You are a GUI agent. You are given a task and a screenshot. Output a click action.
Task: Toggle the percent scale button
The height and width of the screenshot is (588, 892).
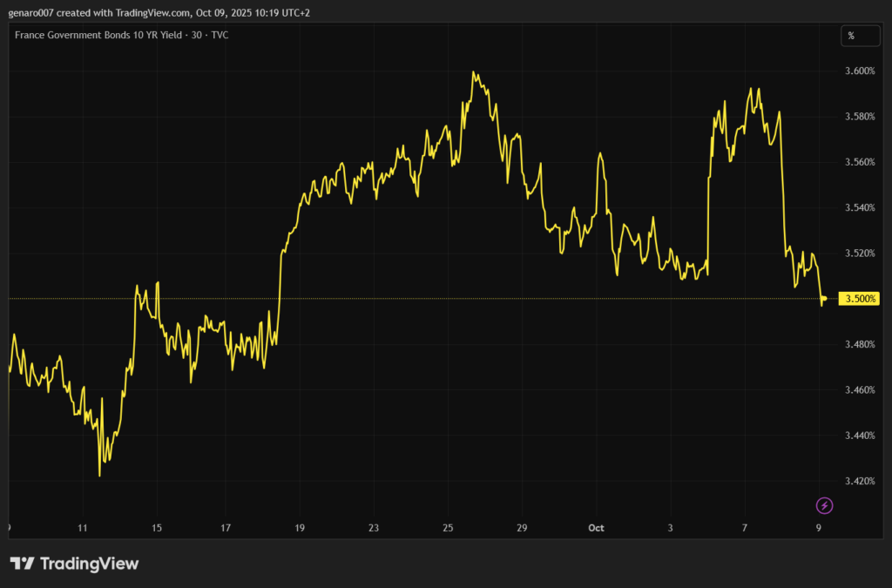pos(851,36)
